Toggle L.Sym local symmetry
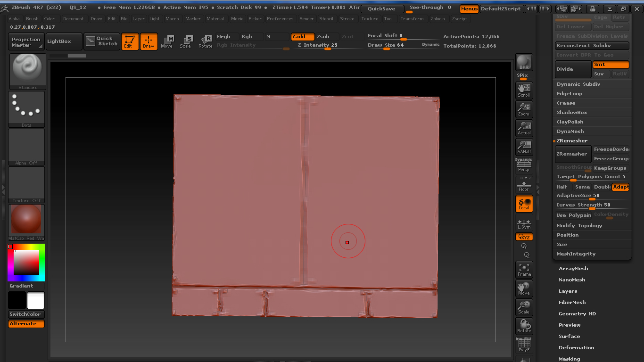The image size is (644, 362). pyautogui.click(x=524, y=224)
